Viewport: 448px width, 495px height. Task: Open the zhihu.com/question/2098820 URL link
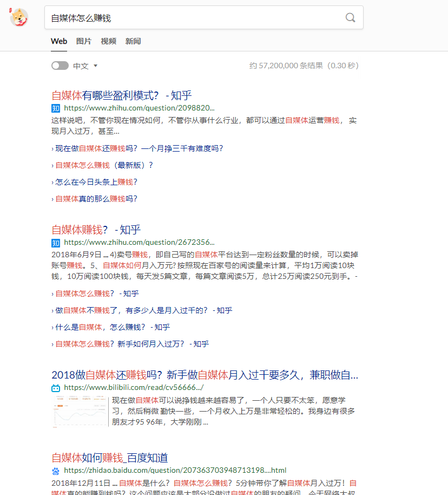[x=139, y=108]
